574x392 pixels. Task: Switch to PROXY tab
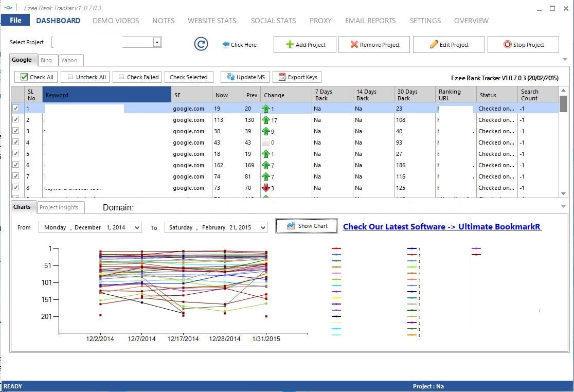point(320,21)
